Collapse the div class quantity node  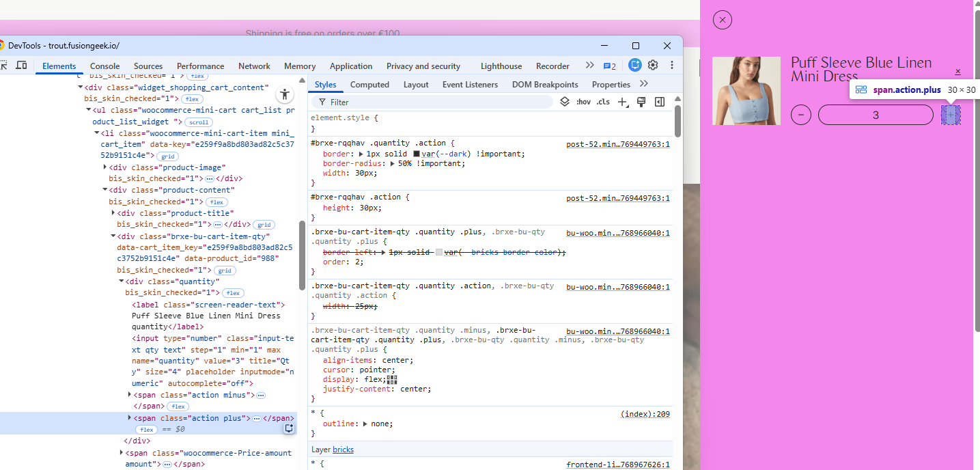(122, 281)
